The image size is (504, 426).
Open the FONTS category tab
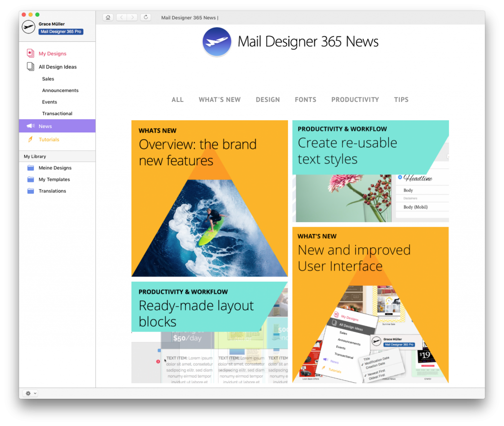(x=305, y=99)
